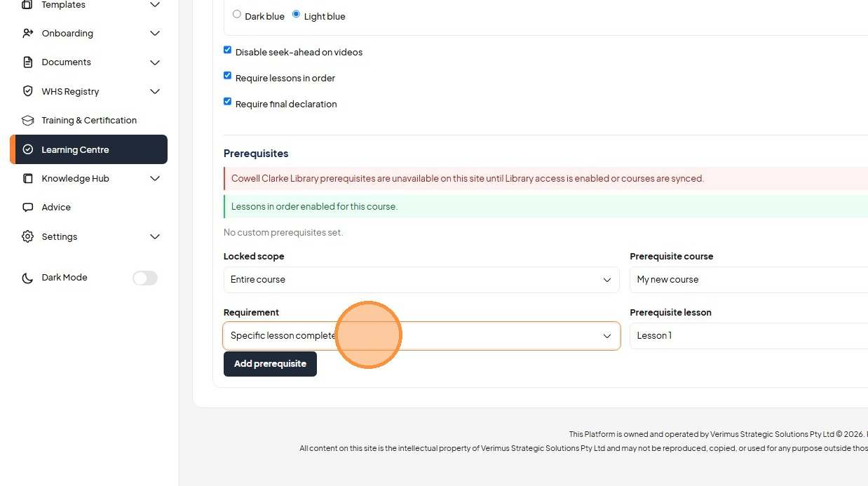The image size is (868, 486).
Task: Click the Onboarding user-arrow icon
Action: [28, 33]
